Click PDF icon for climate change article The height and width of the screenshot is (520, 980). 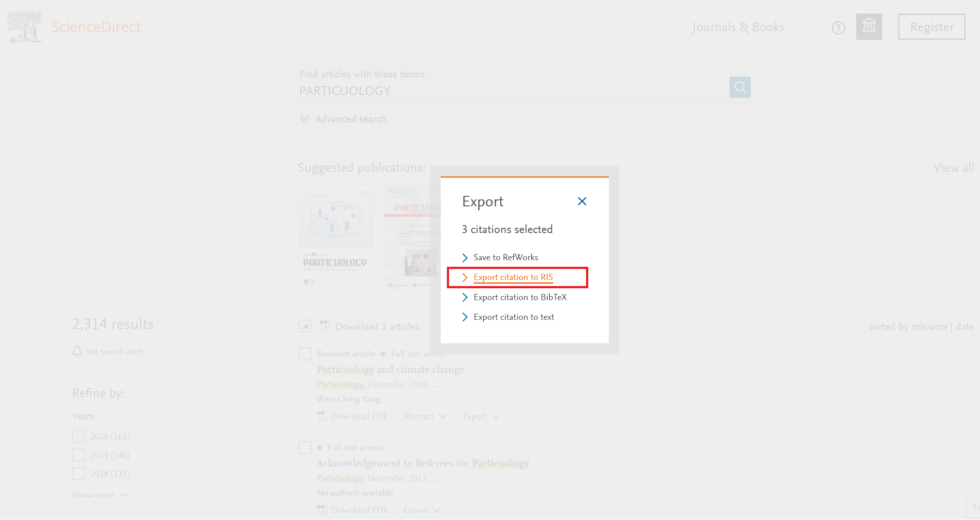point(322,416)
